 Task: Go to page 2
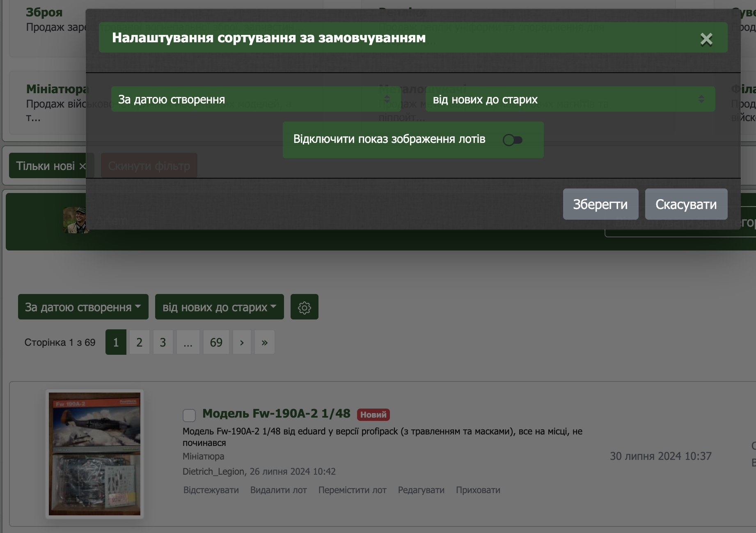140,342
